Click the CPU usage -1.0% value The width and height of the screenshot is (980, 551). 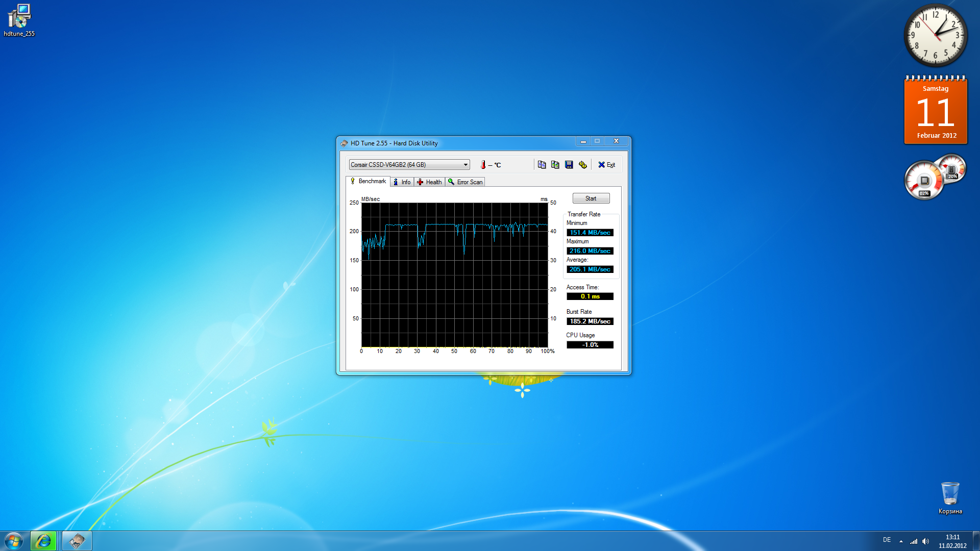[x=590, y=345]
